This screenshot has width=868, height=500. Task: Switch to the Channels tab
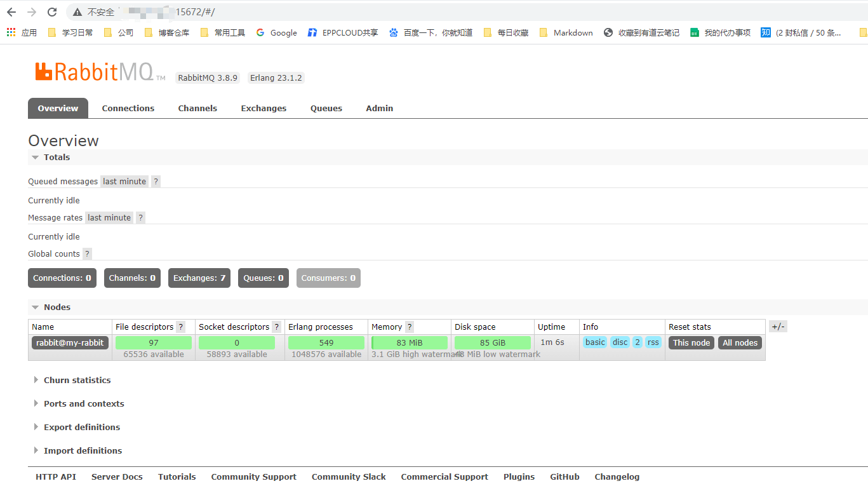tap(197, 108)
